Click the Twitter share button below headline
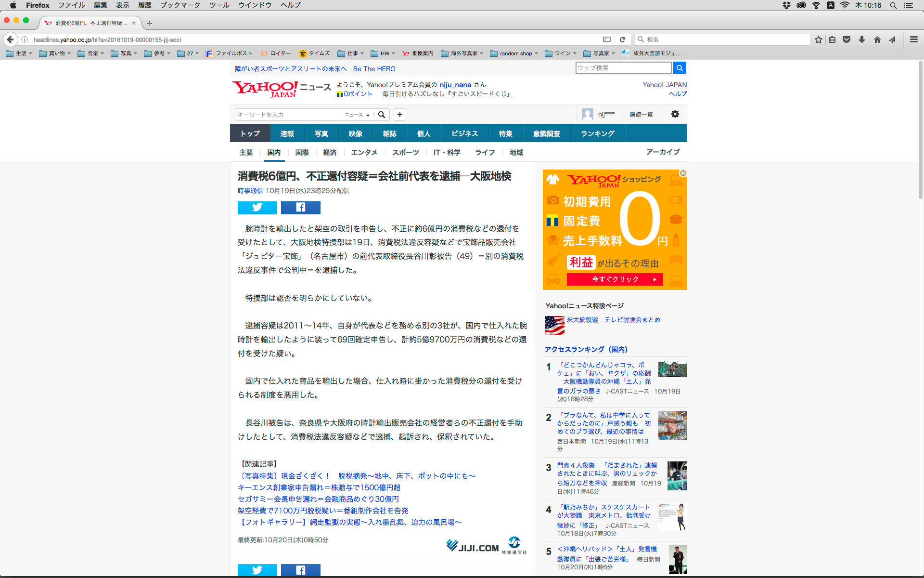Screen dimensions: 924x578 pos(257,207)
